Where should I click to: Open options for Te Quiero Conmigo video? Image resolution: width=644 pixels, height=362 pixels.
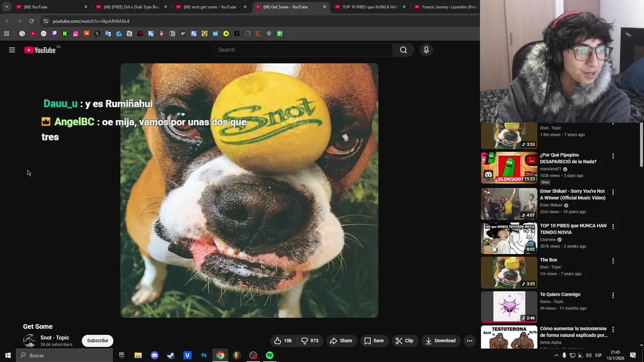coord(613,295)
